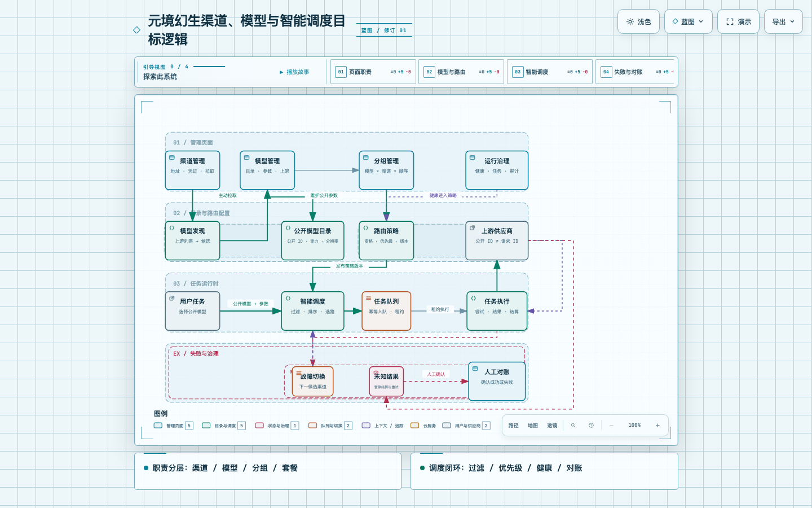Click the code icon on 智能调度 node
The image size is (812, 508).
288,298
